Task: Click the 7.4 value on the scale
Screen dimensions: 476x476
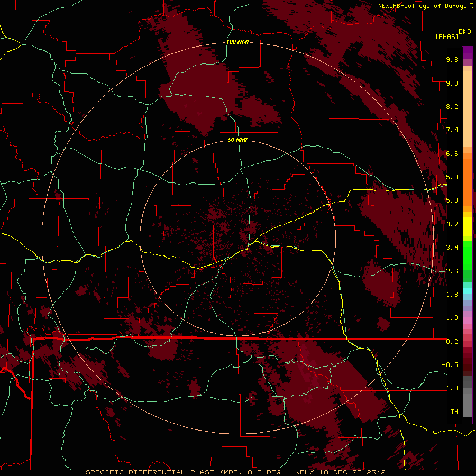Action: coord(452,130)
